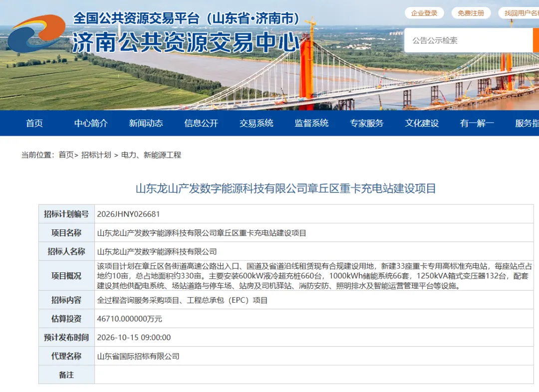The image size is (539, 392).
Task: Click the 招标人名称 value 山东龙山产发数字能源科技有限公司
Action: 157,251
